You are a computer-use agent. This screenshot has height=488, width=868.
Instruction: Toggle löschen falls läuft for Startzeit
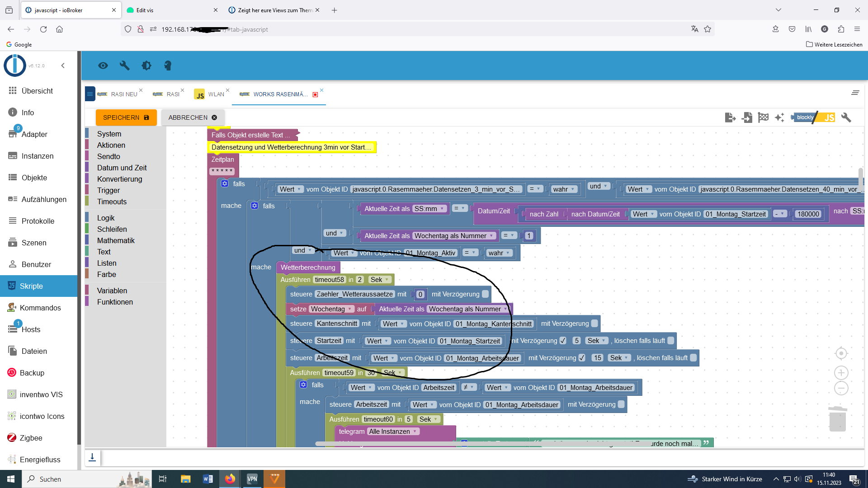pyautogui.click(x=671, y=341)
